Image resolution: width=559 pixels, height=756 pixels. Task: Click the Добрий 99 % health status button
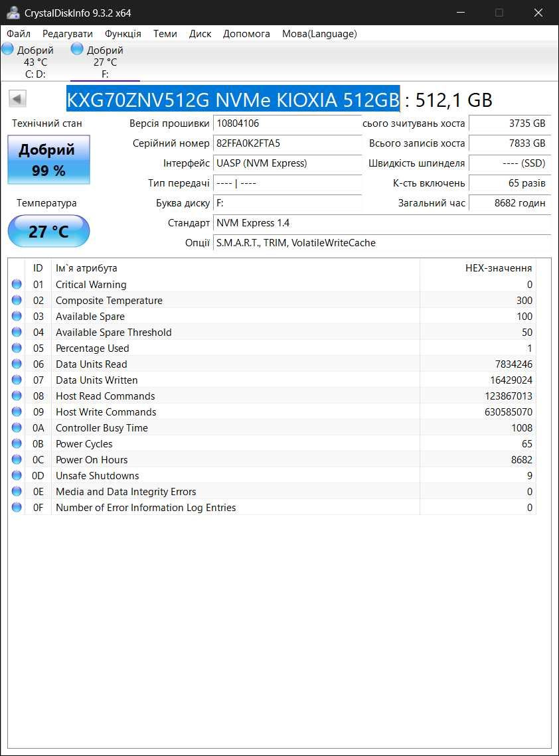(48, 159)
